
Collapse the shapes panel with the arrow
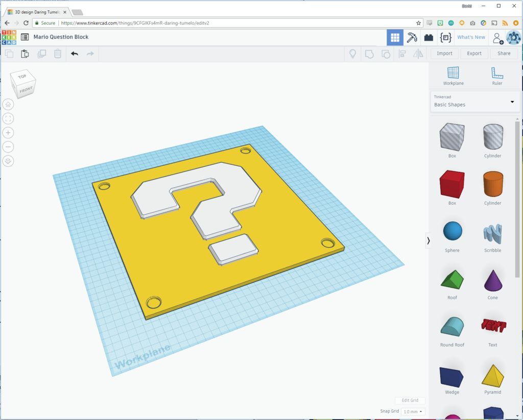click(429, 241)
